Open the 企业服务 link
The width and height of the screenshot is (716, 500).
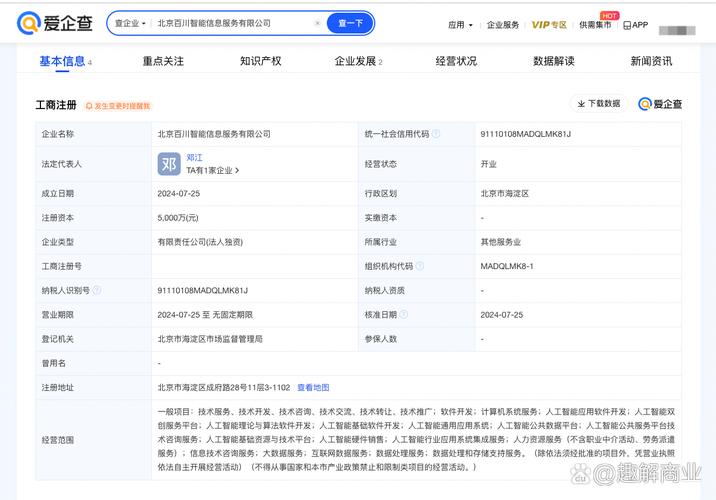click(503, 25)
